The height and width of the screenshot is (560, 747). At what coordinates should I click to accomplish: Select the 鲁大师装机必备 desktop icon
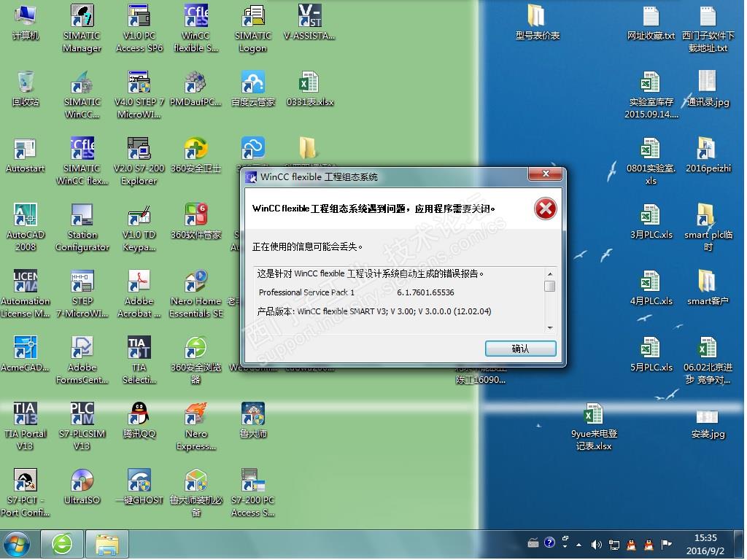tap(196, 493)
